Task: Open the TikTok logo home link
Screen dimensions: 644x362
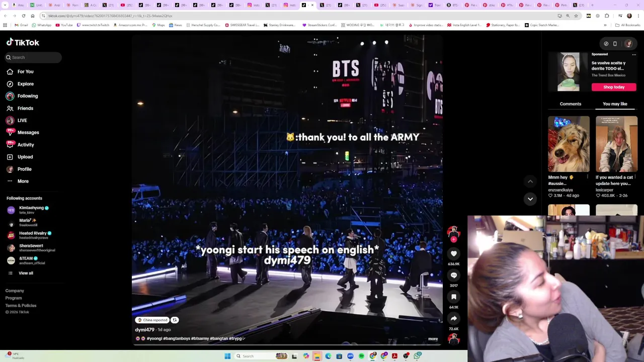Action: point(23,43)
